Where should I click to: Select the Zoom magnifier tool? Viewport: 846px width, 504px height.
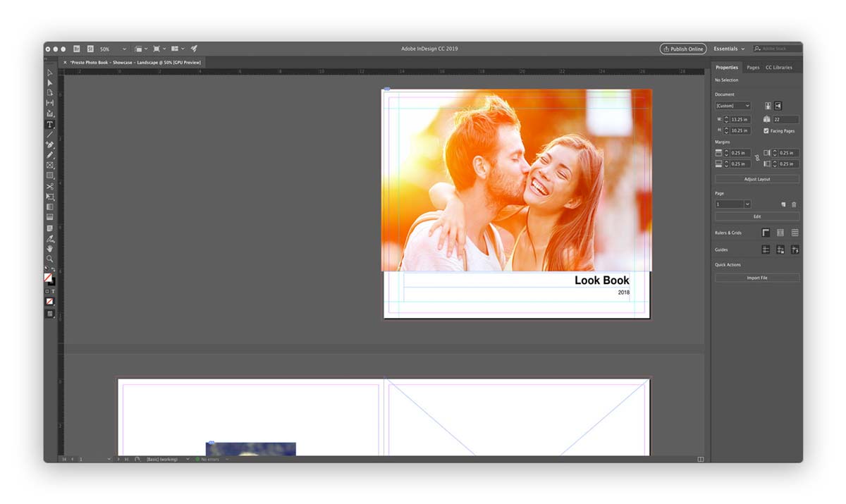50,259
